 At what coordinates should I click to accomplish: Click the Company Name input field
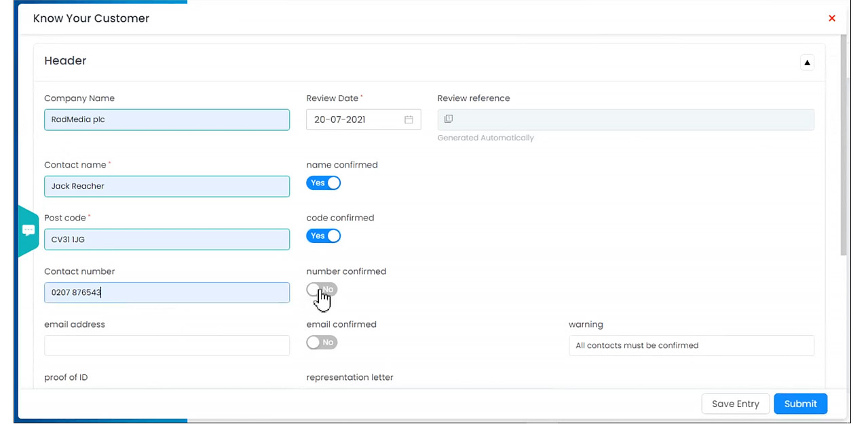pyautogui.click(x=167, y=119)
